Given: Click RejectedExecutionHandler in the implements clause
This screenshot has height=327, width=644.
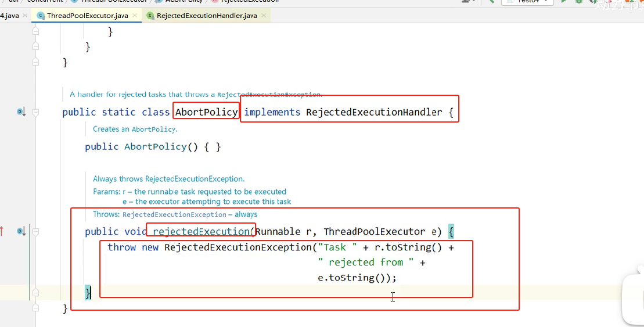Looking at the screenshot, I should 374,112.
